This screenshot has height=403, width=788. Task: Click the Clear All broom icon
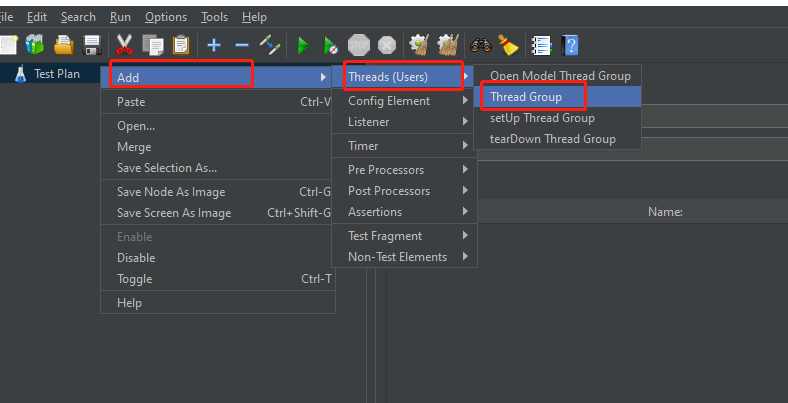coord(509,45)
